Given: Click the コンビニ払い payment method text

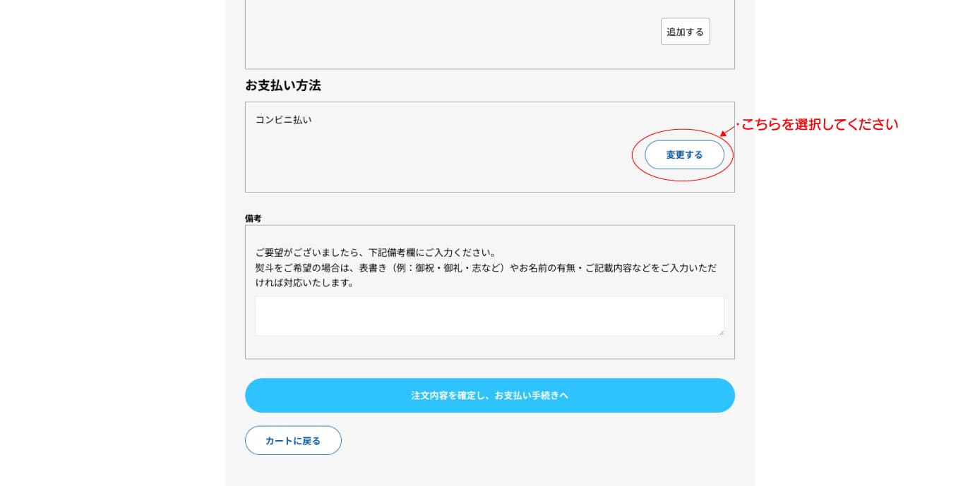Looking at the screenshot, I should 283,120.
